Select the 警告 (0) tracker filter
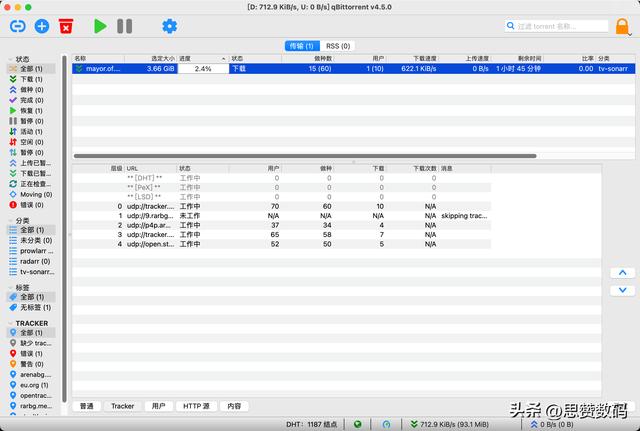 [31, 364]
